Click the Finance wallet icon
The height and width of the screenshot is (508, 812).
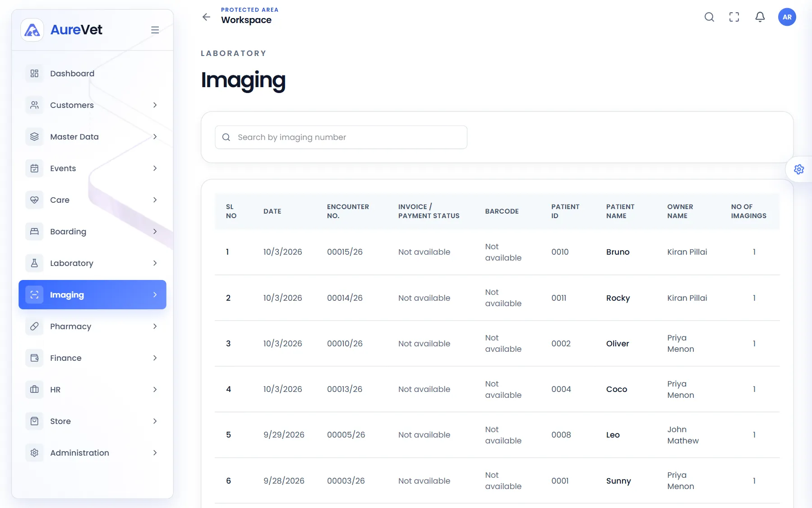point(34,358)
